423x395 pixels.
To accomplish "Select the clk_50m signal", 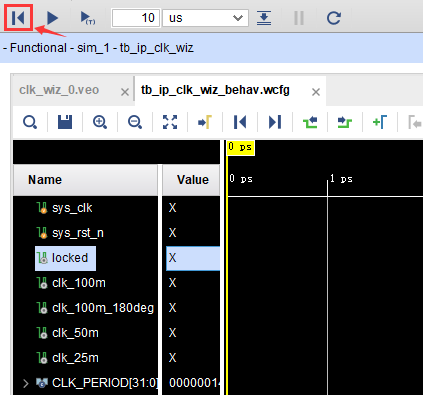I will tap(75, 333).
